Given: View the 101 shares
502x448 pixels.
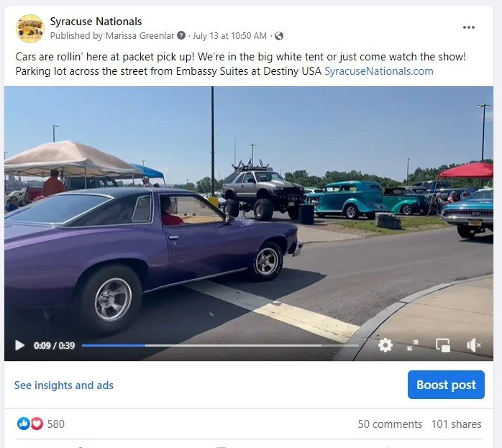Looking at the screenshot, I should point(457,424).
